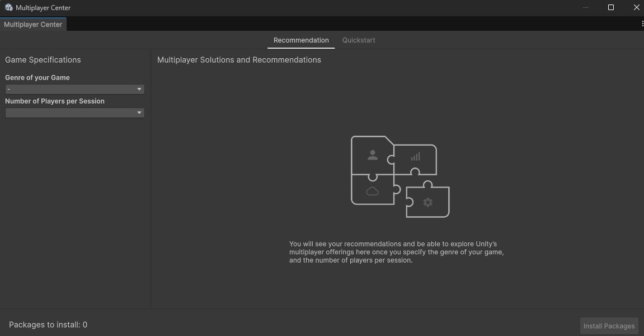Image resolution: width=644 pixels, height=336 pixels.
Task: Click the "Multiplayer Solutions and Recommendations" heading
Action: [x=239, y=60]
